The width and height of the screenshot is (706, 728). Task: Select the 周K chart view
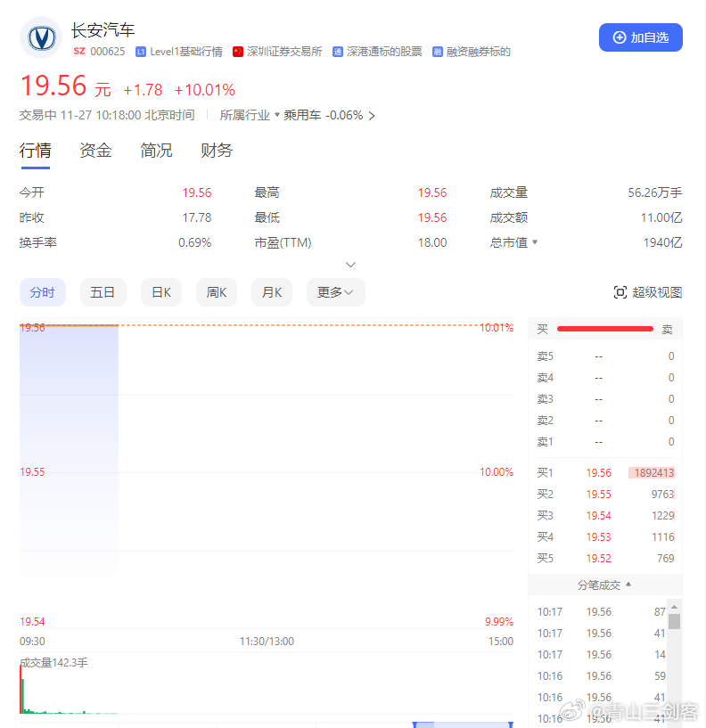point(217,292)
